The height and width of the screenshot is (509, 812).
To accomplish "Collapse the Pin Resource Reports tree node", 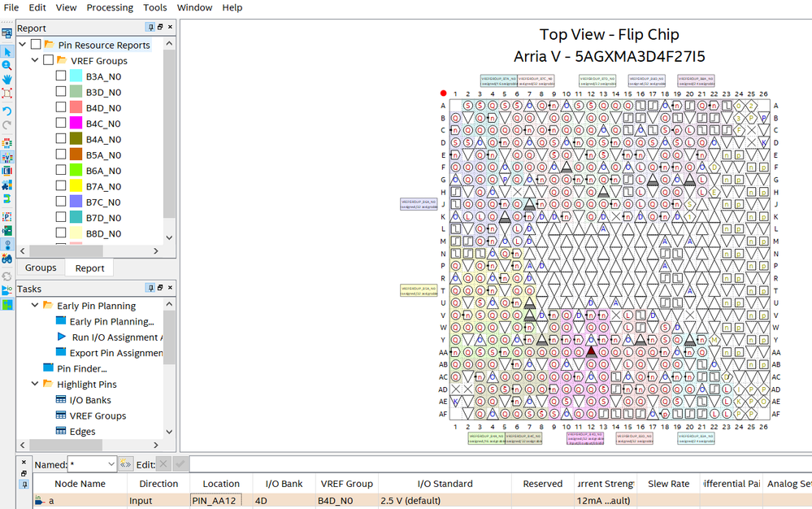I will pyautogui.click(x=22, y=45).
